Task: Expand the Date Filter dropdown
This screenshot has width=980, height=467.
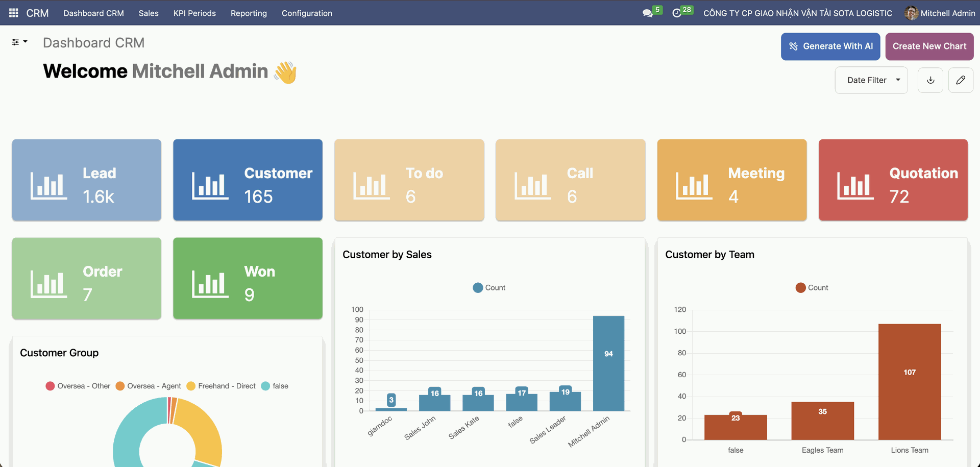Action: pyautogui.click(x=871, y=80)
